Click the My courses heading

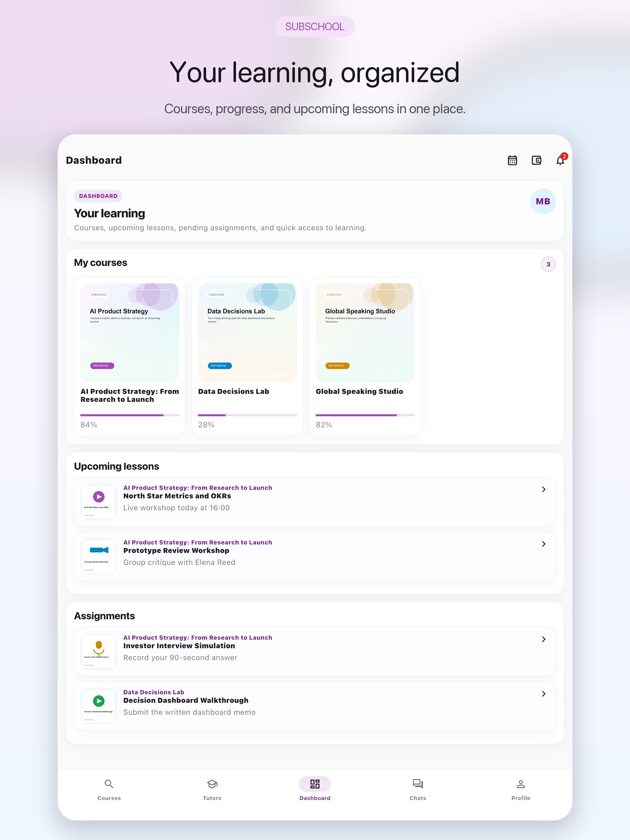coord(101,263)
